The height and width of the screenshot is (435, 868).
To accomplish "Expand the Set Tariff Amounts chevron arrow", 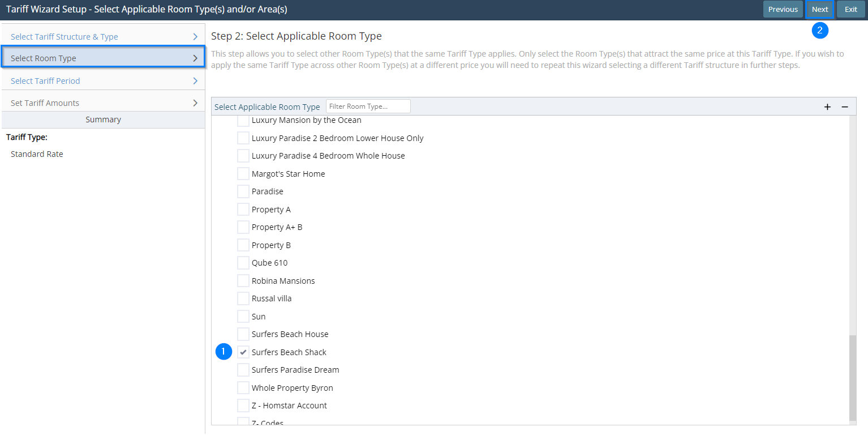I will click(195, 103).
